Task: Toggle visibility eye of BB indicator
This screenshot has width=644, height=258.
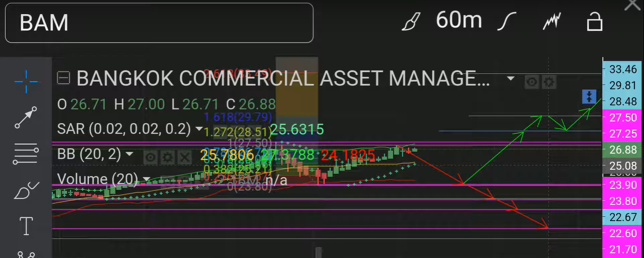Action: [151, 157]
